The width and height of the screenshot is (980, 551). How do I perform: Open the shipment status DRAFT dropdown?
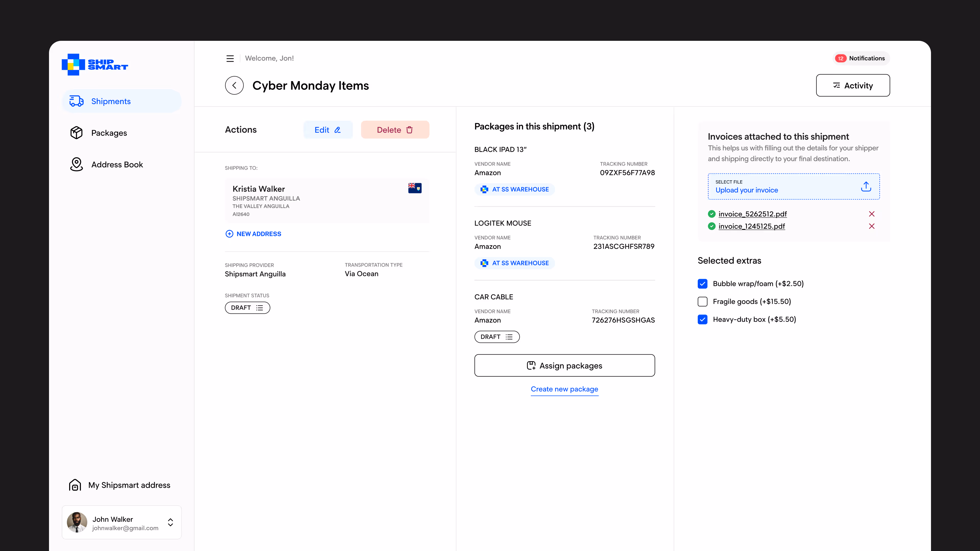pyautogui.click(x=247, y=308)
